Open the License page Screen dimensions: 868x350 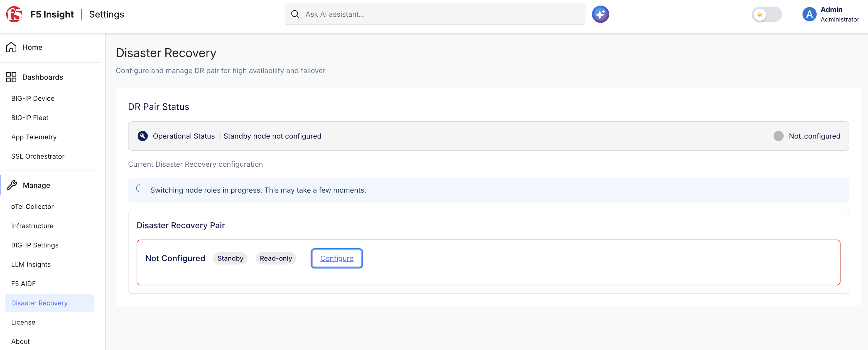tap(23, 322)
